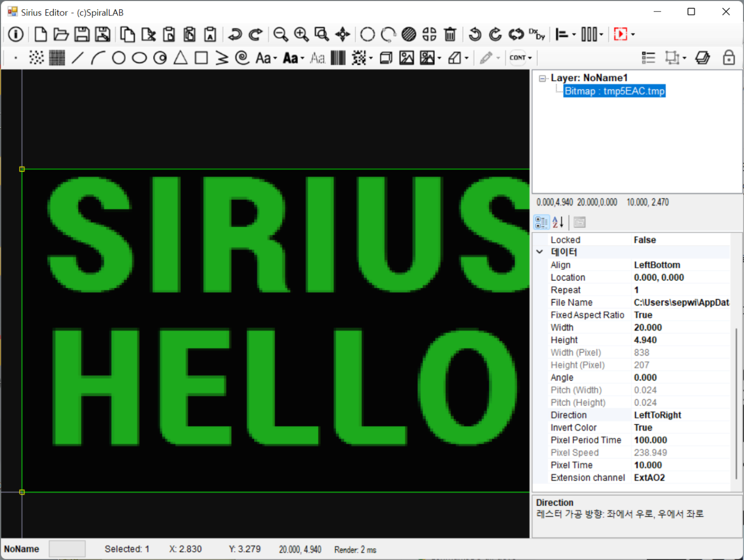Sort properties alphabetically with A-Z button
Viewport: 744px width, 560px height.
558,222
